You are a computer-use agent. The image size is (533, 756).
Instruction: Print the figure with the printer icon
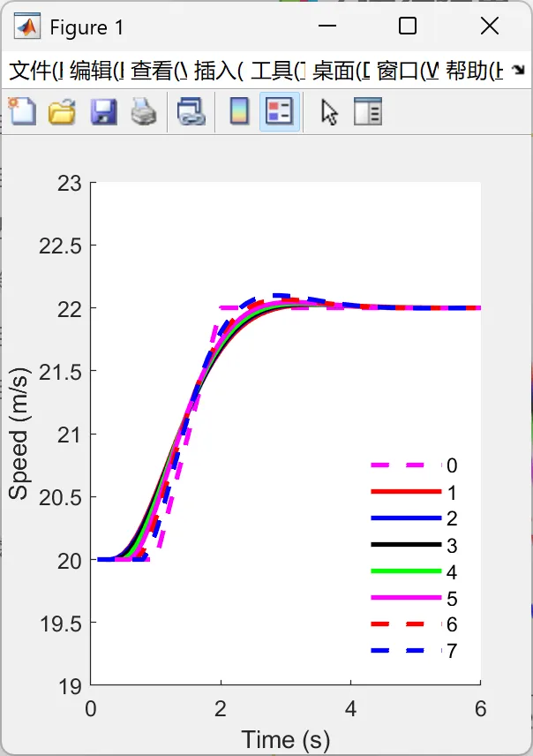coord(144,111)
